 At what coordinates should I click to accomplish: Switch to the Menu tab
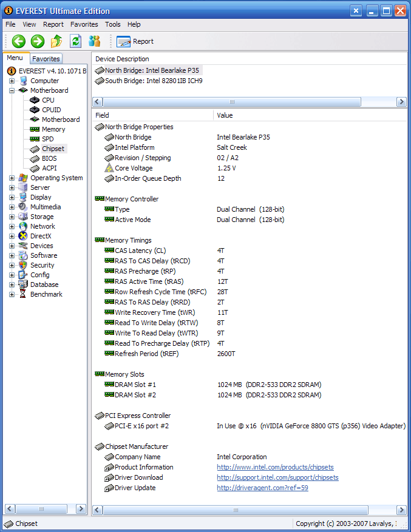(15, 58)
